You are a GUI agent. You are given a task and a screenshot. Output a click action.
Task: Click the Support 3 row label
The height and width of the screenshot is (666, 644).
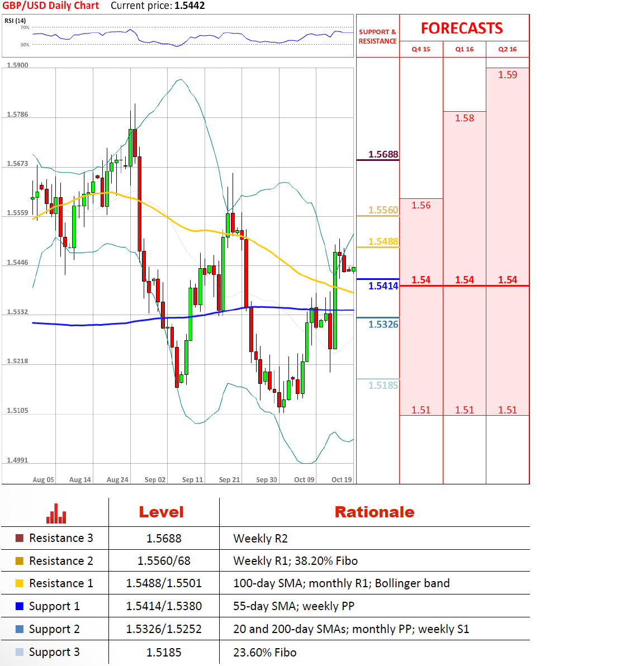54,652
